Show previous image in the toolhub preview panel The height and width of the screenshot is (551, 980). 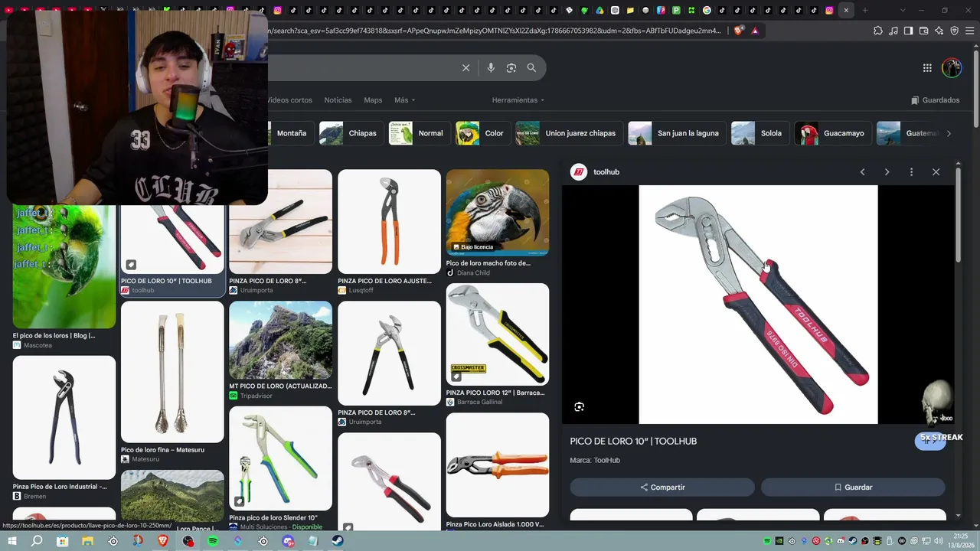pos(862,172)
